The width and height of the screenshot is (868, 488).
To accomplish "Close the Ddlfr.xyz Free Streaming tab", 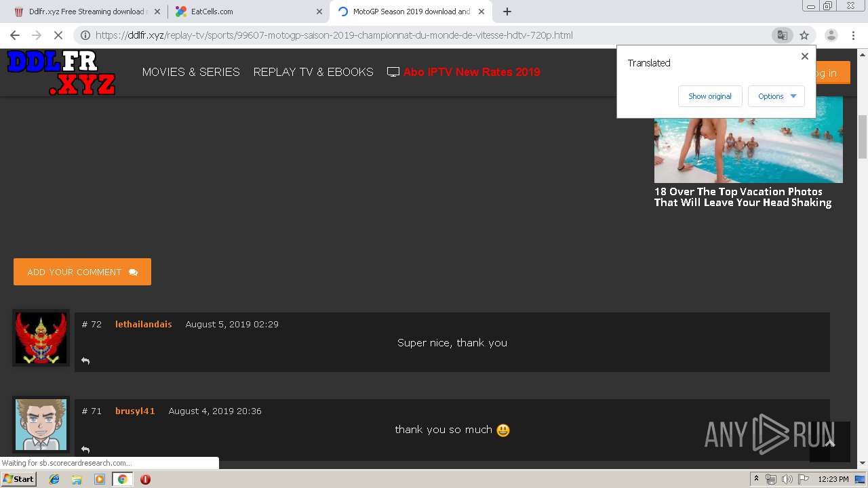I will pyautogui.click(x=157, y=12).
